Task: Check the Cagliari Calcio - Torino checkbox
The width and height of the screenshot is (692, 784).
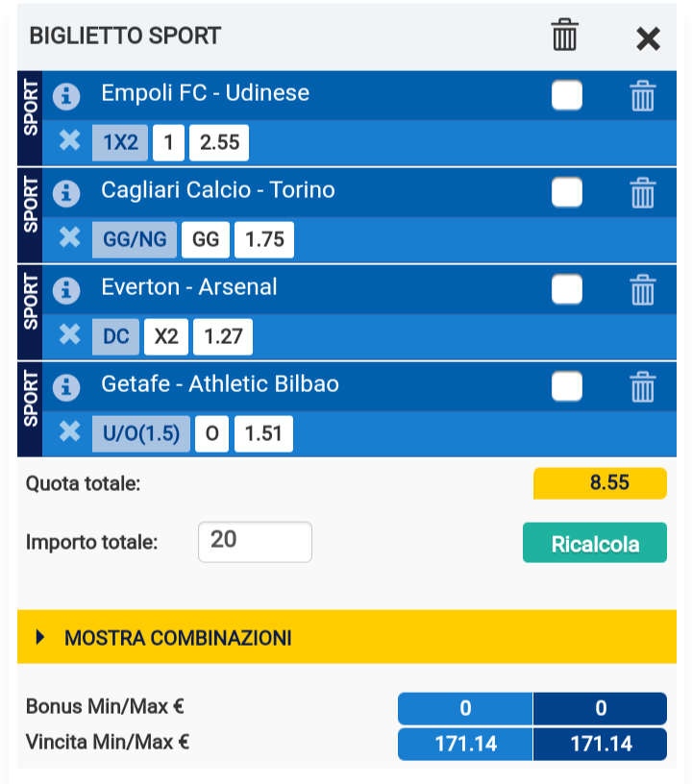Action: click(x=567, y=192)
